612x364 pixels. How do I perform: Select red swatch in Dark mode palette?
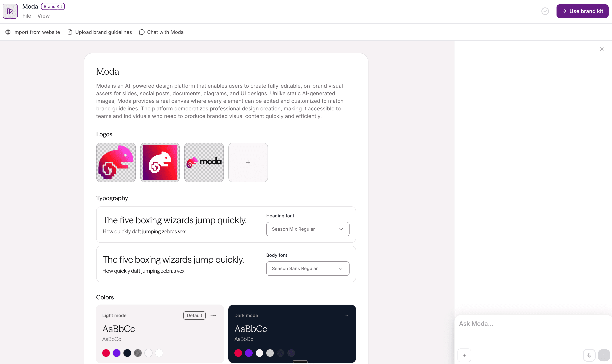tap(238, 353)
